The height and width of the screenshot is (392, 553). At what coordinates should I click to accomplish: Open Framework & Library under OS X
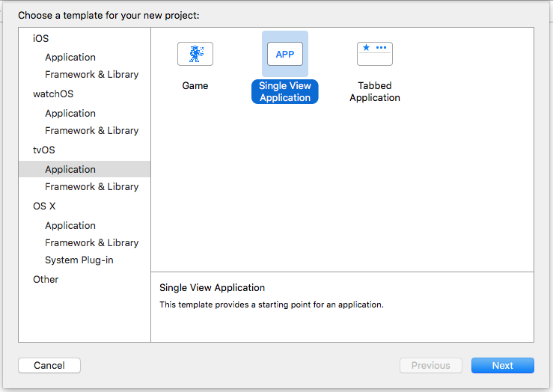pyautogui.click(x=92, y=242)
